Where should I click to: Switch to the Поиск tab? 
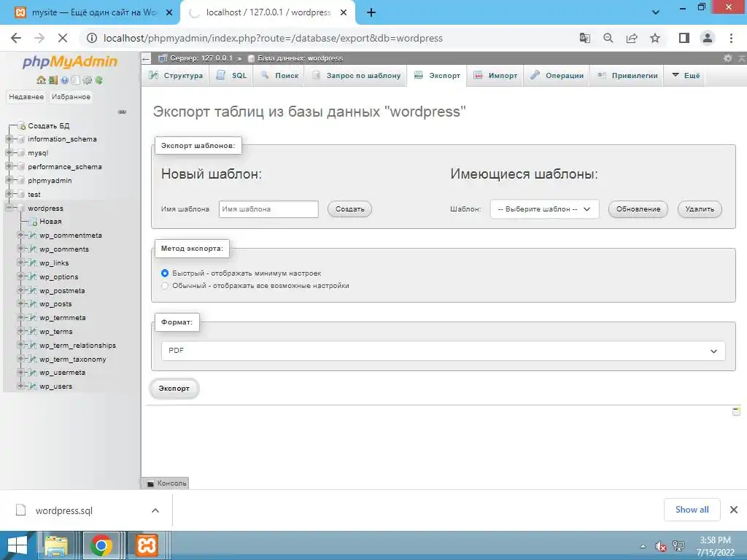(279, 75)
